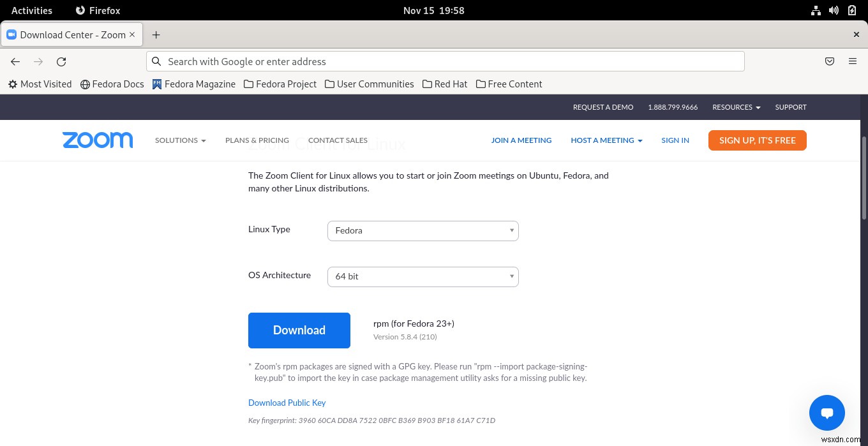Open the Zoom chat bubble widget
The height and width of the screenshot is (446, 868).
827,413
